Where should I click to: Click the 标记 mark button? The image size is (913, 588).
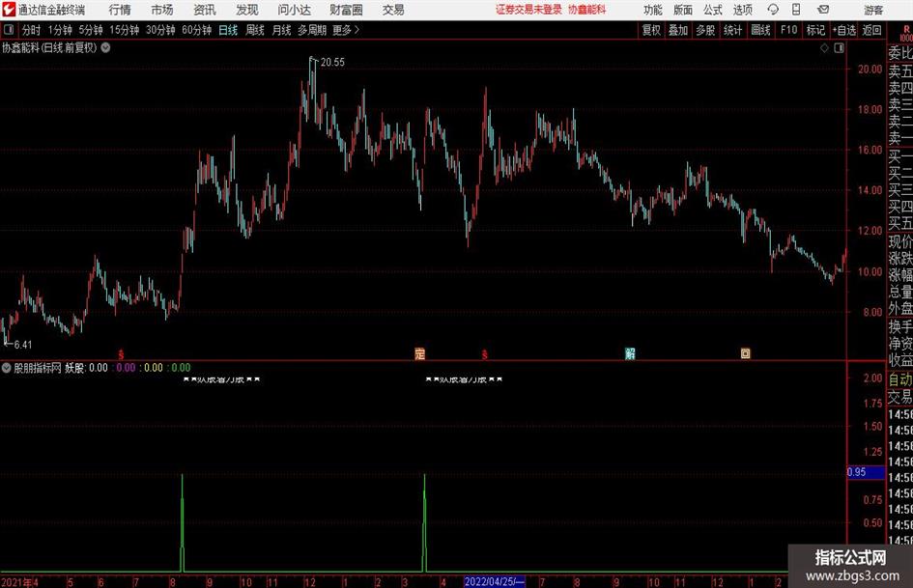pos(815,30)
